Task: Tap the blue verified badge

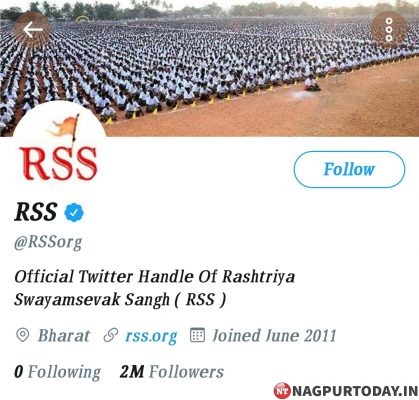Action: pos(74,212)
